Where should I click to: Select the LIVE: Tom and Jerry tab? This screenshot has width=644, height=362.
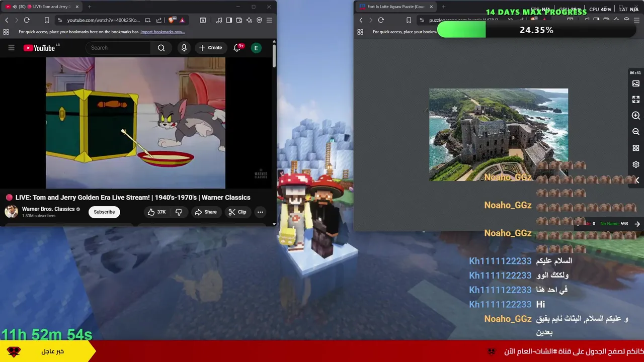click(43, 7)
